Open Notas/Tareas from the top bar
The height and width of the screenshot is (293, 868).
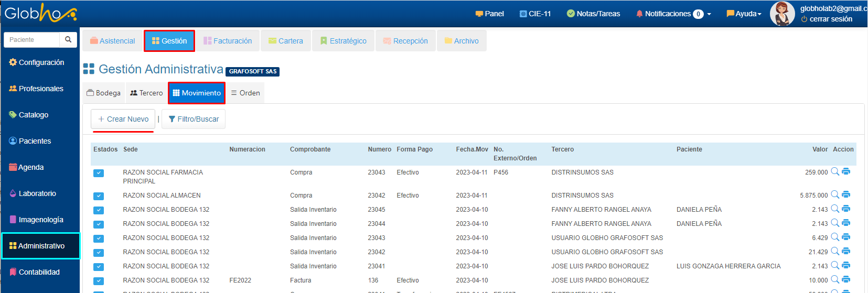tap(593, 14)
